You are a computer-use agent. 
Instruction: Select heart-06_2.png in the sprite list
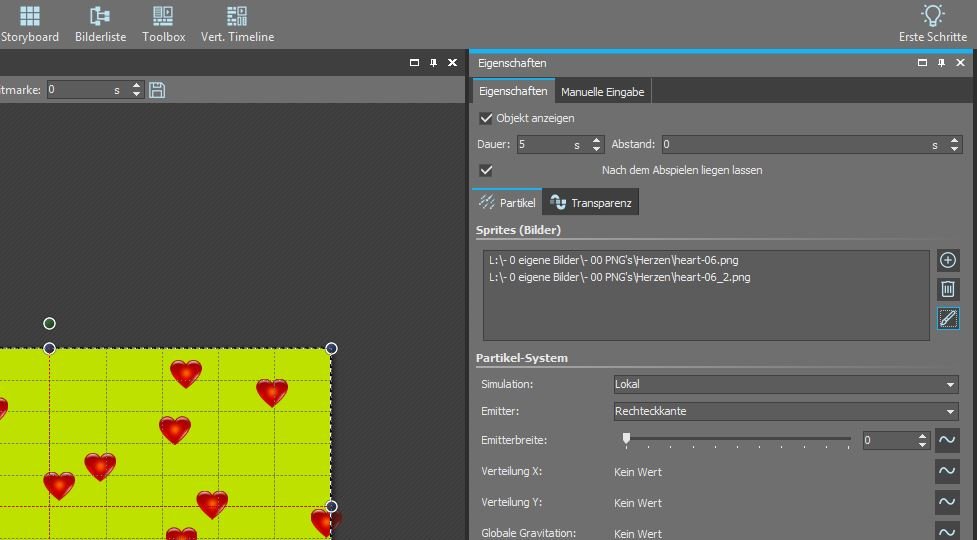coord(620,277)
